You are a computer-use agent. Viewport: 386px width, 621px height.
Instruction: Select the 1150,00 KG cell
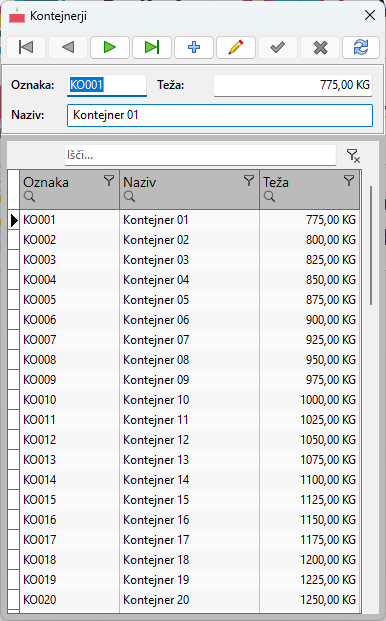click(x=310, y=520)
